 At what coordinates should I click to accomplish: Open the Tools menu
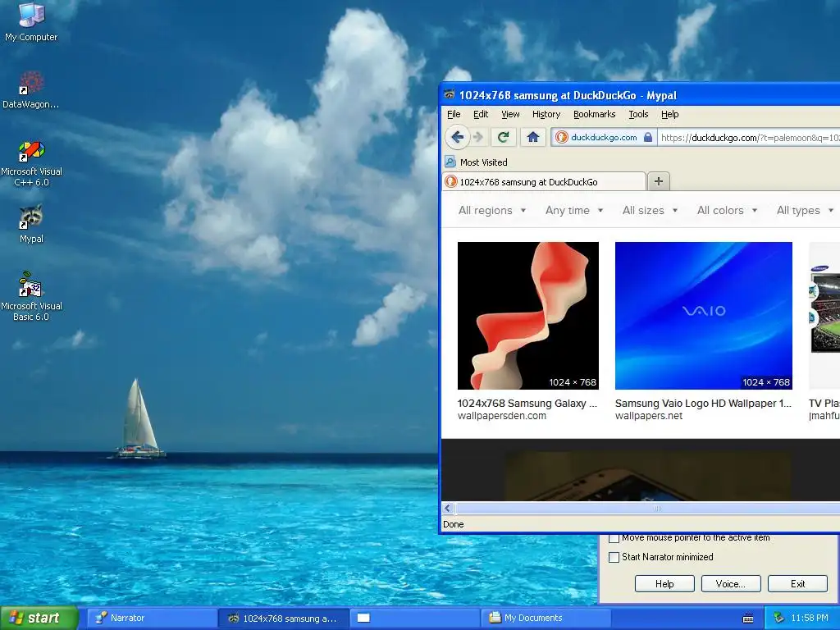(x=638, y=114)
